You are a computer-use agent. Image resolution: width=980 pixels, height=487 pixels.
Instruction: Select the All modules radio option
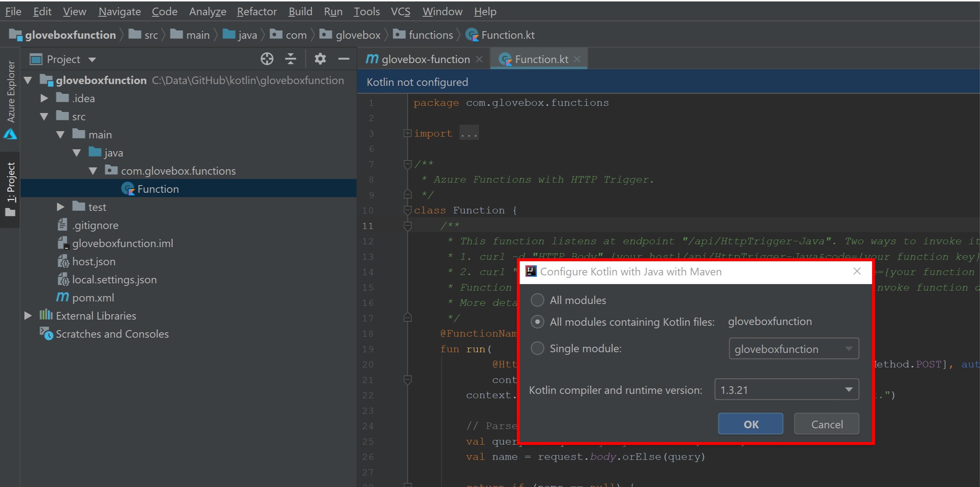[537, 300]
